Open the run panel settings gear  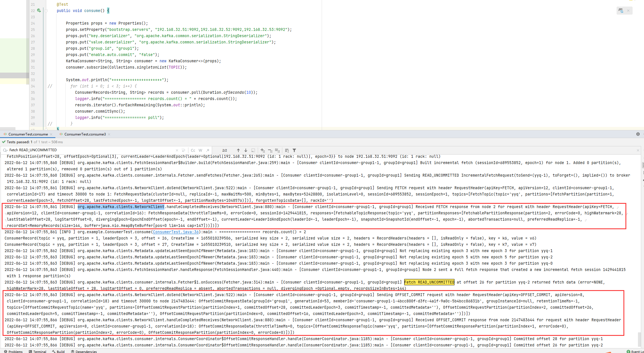tap(638, 134)
